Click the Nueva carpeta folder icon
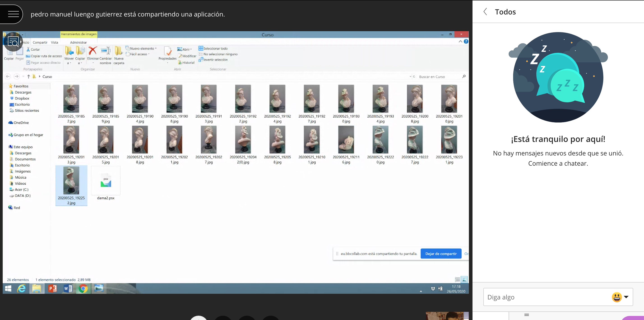The height and width of the screenshot is (320, 644). coord(118,51)
